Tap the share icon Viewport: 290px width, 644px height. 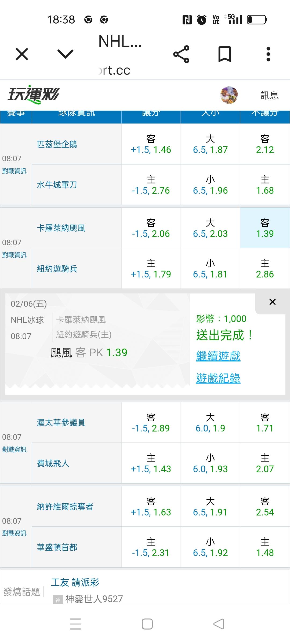181,54
